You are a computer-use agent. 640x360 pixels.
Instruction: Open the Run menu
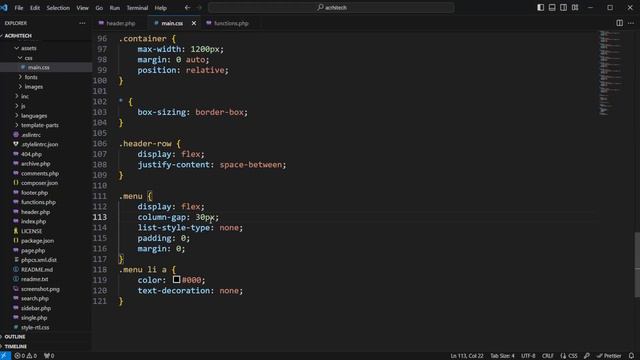[115, 8]
